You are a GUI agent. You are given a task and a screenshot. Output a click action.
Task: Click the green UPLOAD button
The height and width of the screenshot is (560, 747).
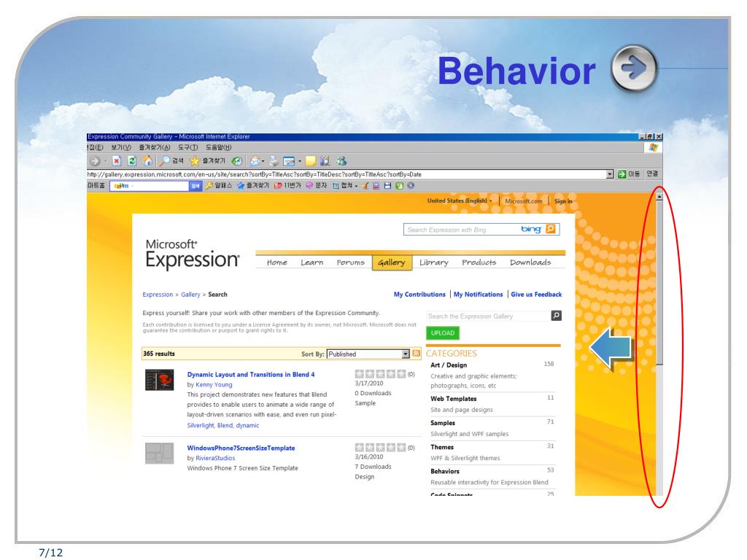coord(443,332)
